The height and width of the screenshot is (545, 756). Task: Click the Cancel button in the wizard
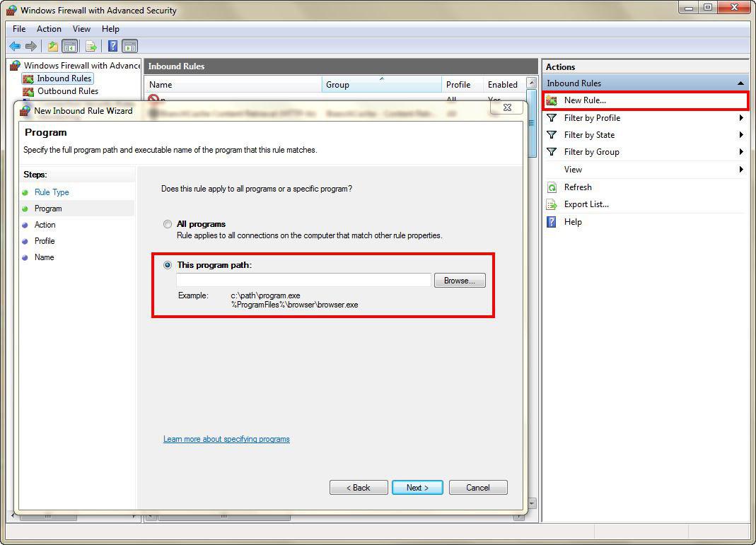coord(478,488)
